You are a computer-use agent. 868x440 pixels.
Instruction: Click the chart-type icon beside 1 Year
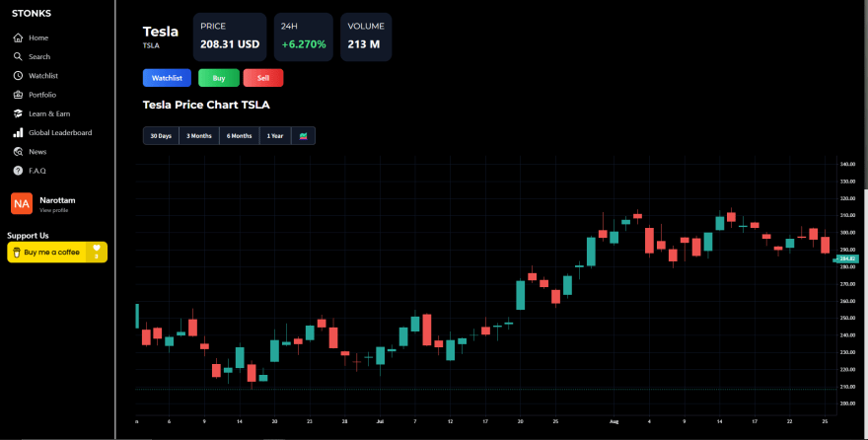tap(304, 135)
